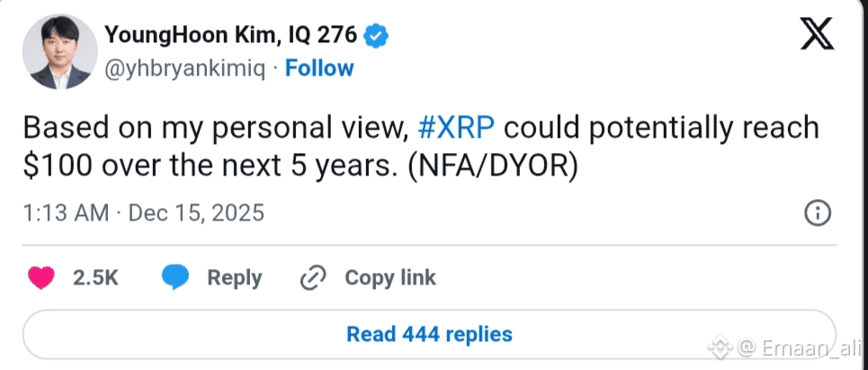Open the tweet info circle icon

coord(817,213)
